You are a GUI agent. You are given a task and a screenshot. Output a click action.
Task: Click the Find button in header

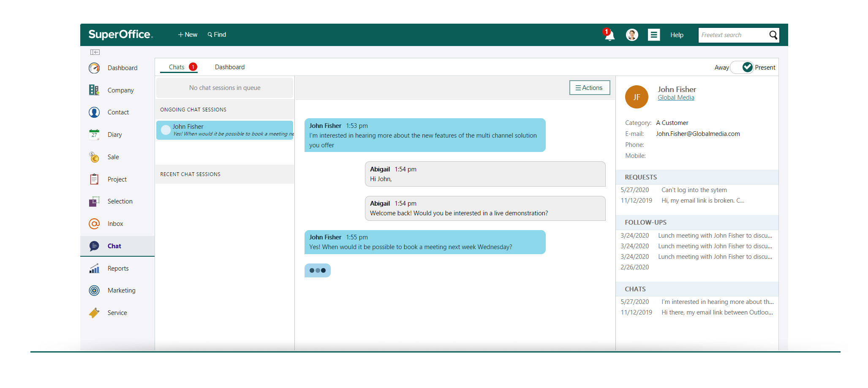click(x=217, y=35)
